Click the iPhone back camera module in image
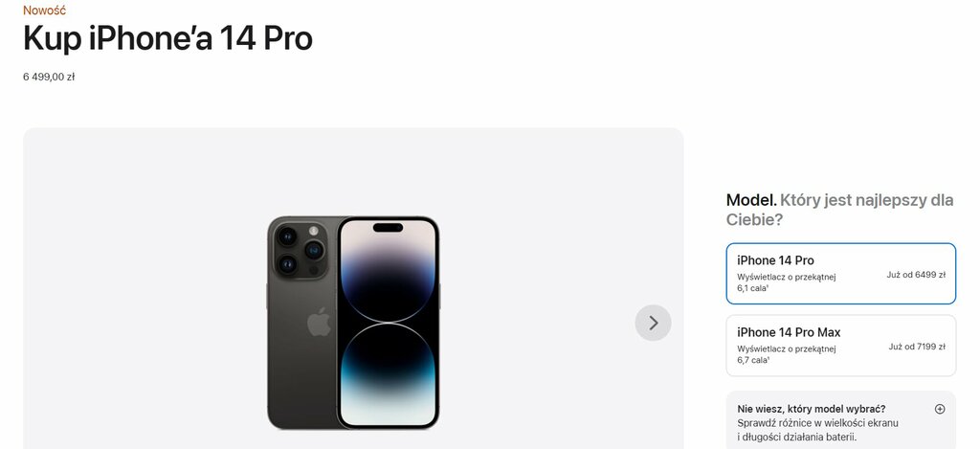Viewport: 980px width, 449px height. click(x=300, y=250)
